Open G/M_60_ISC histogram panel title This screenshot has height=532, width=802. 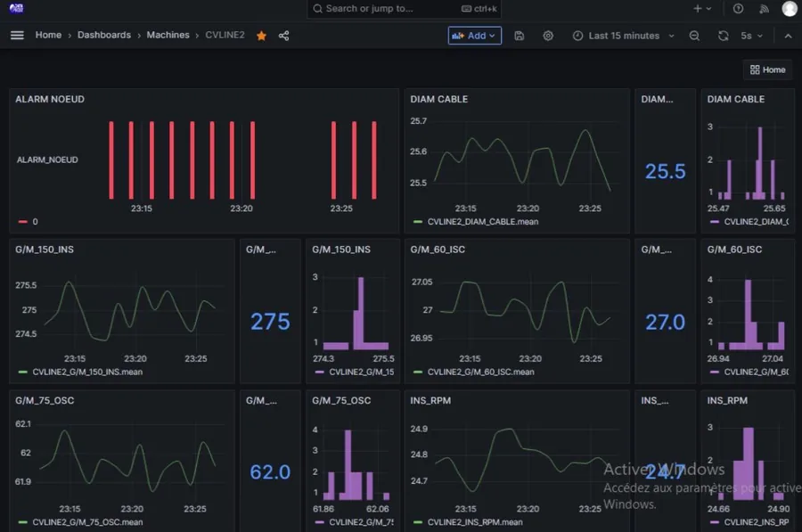(734, 250)
